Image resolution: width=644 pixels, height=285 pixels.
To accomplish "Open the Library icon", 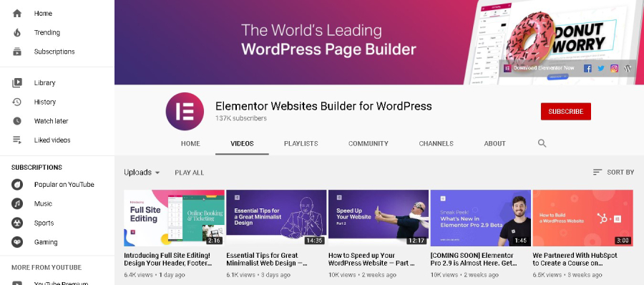I will 17,82.
